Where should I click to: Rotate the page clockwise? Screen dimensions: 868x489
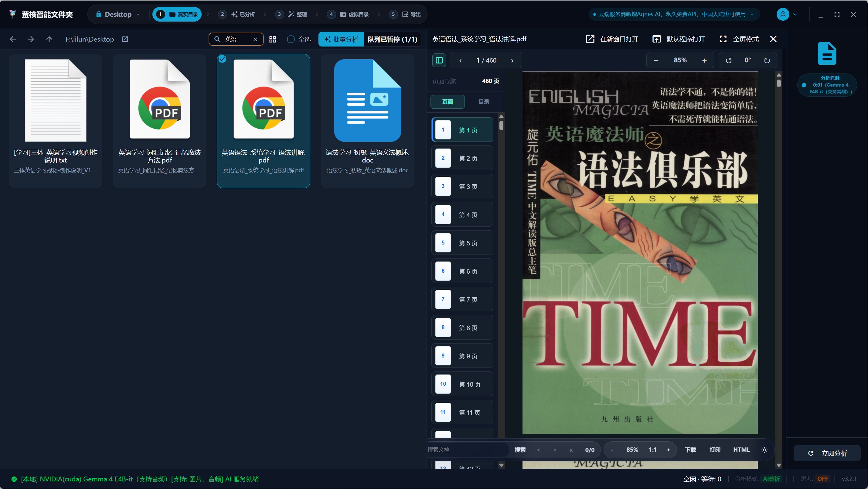pos(767,60)
